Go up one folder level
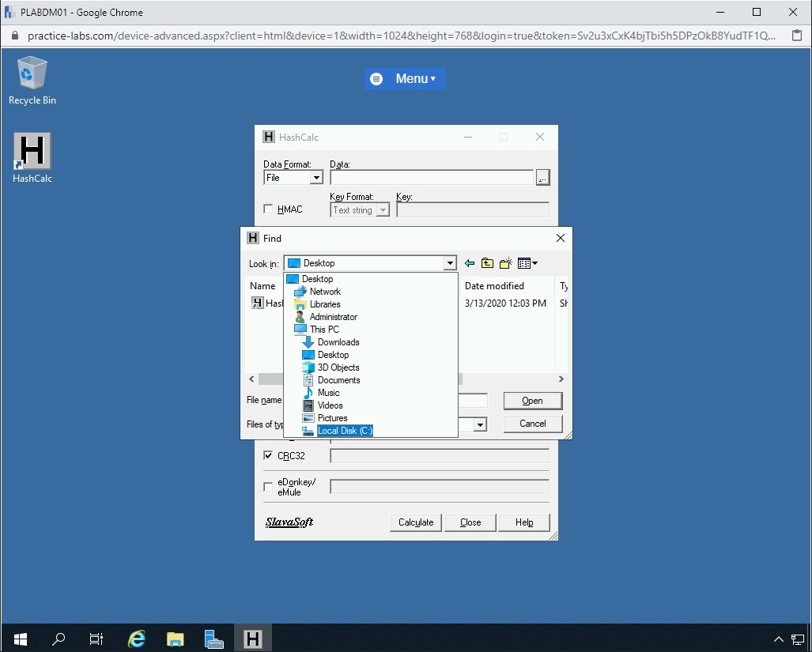This screenshot has width=812, height=652. (487, 263)
